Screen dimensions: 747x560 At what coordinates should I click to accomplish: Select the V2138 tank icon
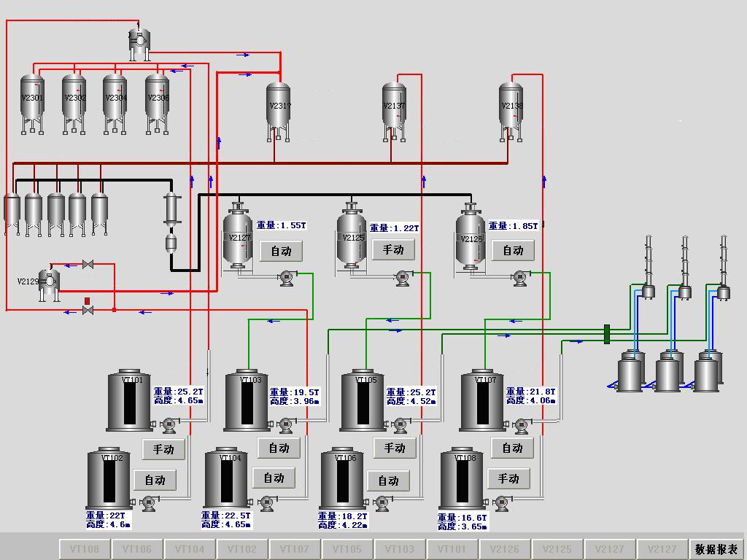[511, 108]
